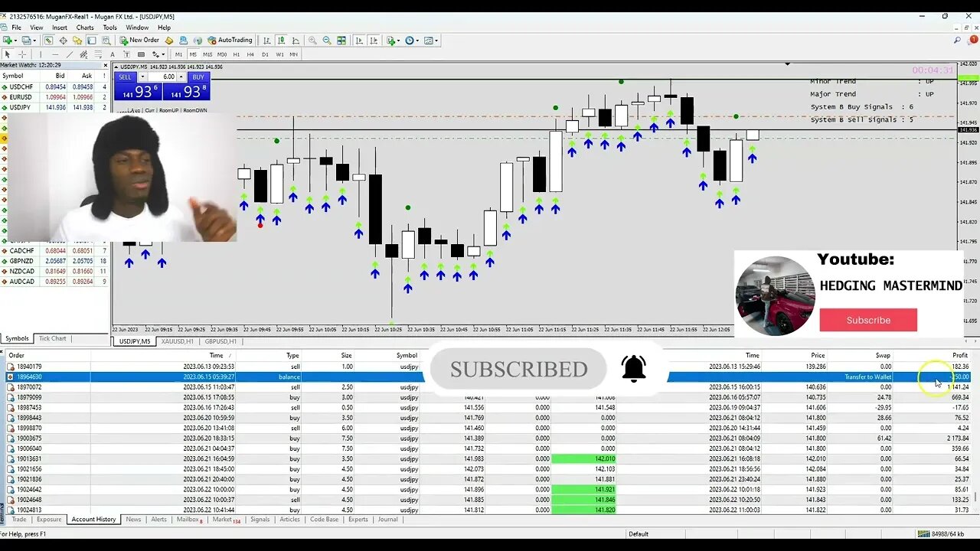
Task: Switch timeframe to M1
Action: 178,54
